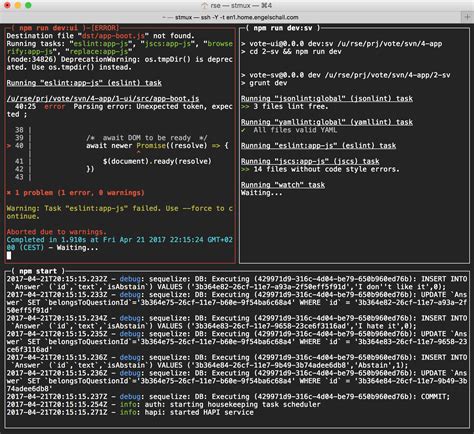Click the green maximize window button
The height and width of the screenshot is (434, 474).
pos(28,5)
